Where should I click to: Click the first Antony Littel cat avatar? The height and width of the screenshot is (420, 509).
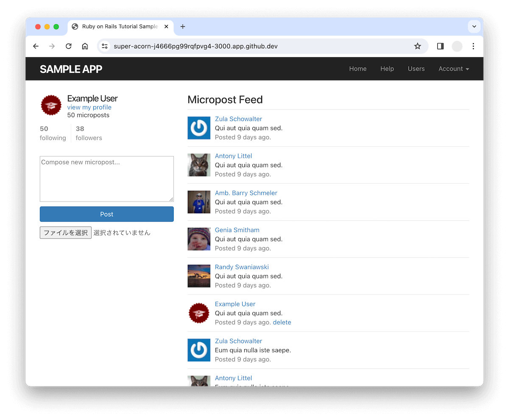[199, 165]
